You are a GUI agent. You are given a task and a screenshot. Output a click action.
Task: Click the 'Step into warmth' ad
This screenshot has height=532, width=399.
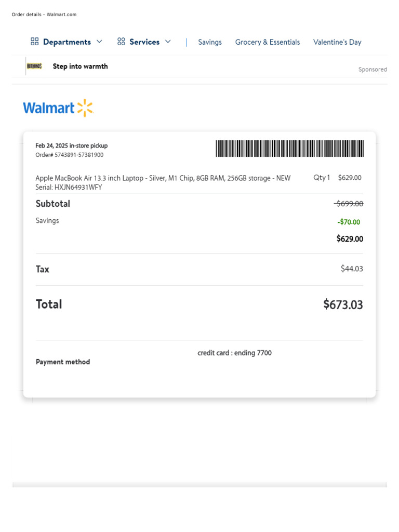(x=81, y=66)
